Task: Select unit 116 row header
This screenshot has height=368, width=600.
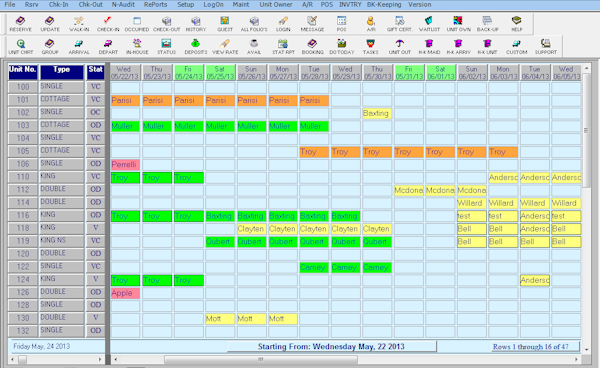Action: [23, 215]
